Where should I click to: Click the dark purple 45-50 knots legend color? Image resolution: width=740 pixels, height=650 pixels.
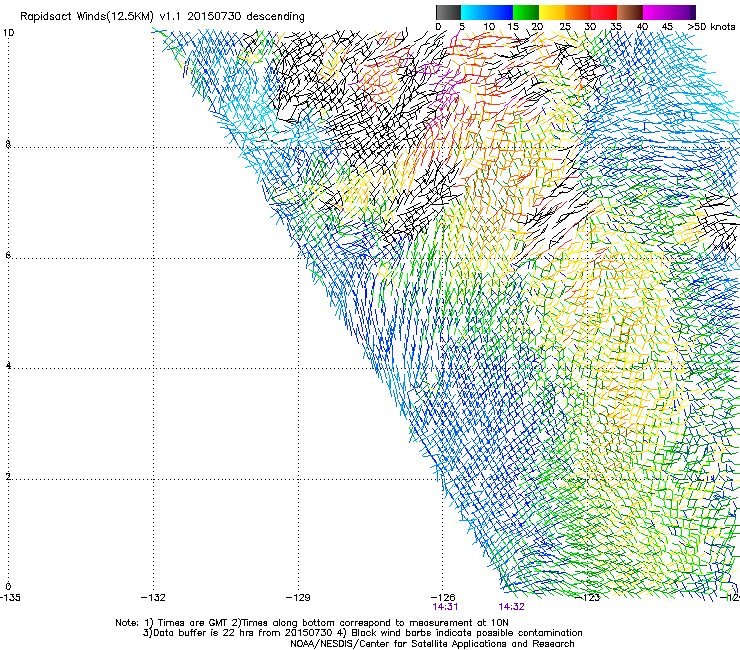click(x=682, y=12)
